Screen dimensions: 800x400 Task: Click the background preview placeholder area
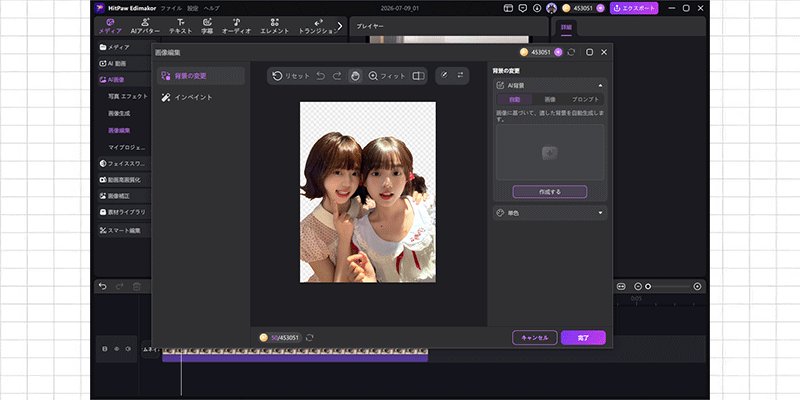[550, 152]
